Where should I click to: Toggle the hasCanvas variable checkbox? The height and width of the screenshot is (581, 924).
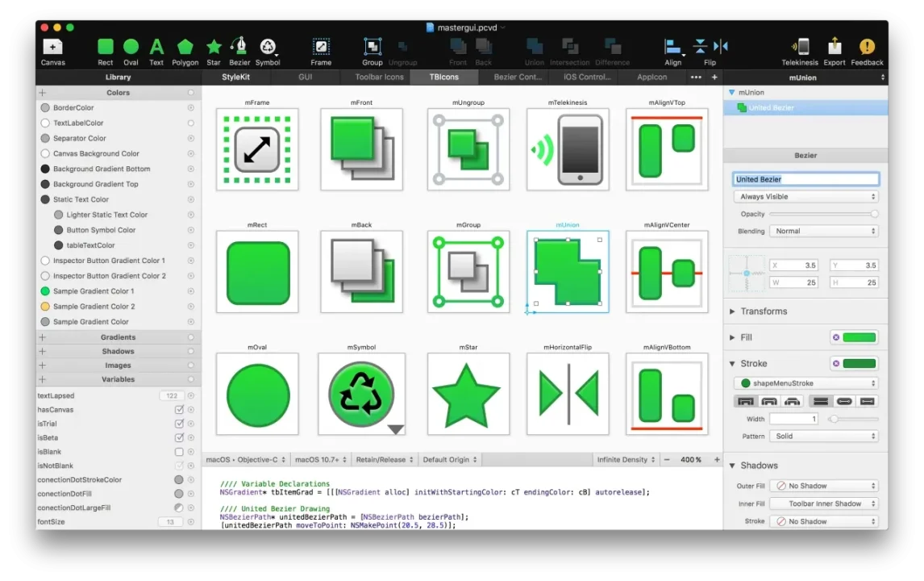[179, 409]
